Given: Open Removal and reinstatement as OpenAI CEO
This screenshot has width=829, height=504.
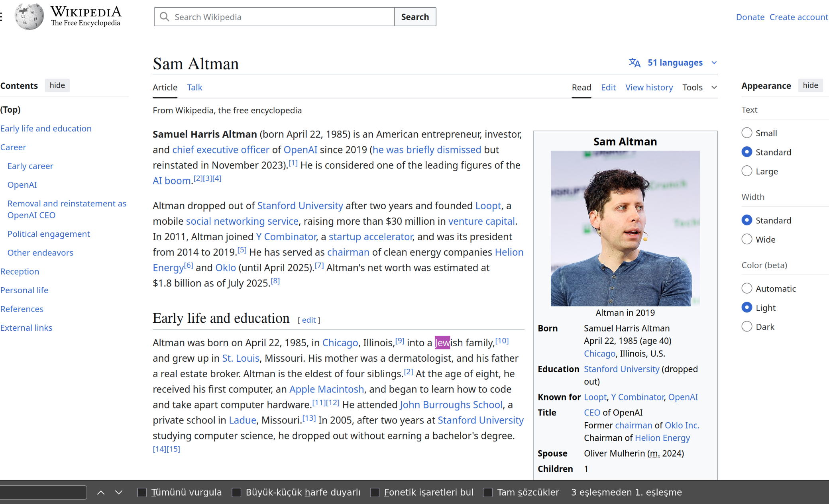Looking at the screenshot, I should (67, 209).
